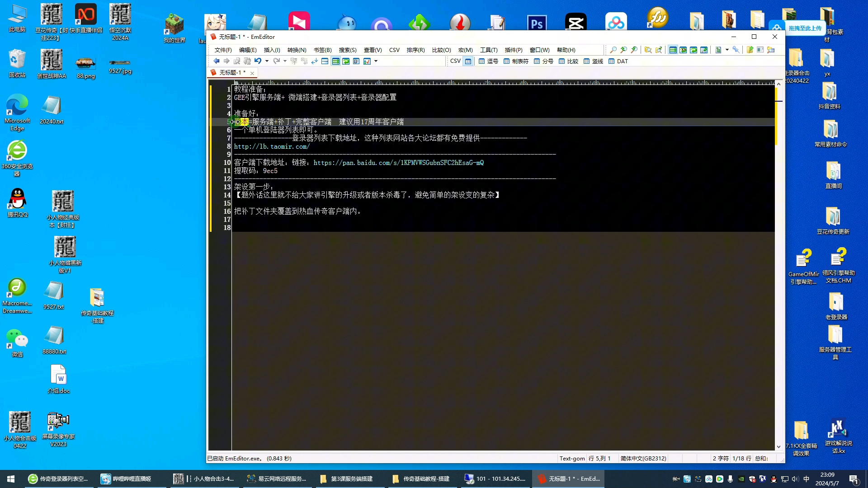Image resolution: width=868 pixels, height=488 pixels.
Task: Open the markers toolbar dropdown arrow
Action: point(376,61)
